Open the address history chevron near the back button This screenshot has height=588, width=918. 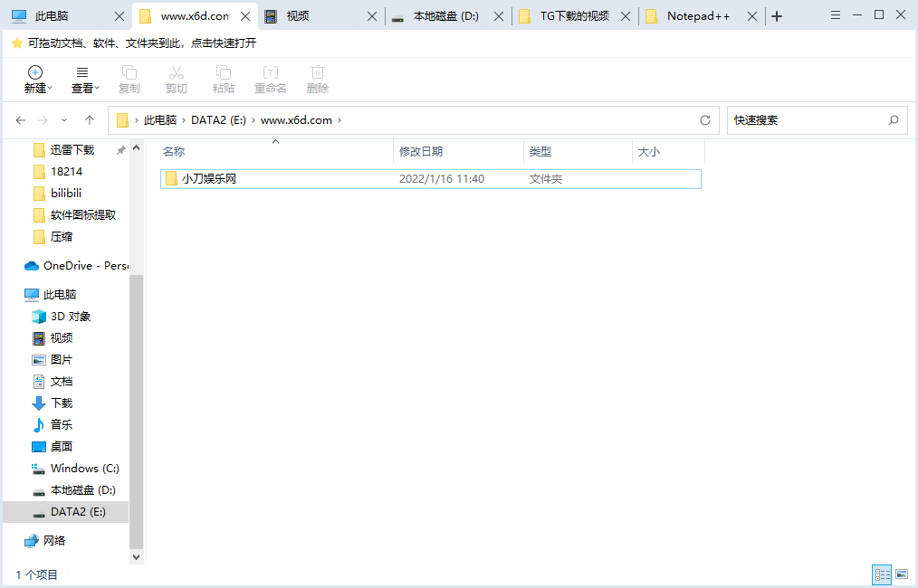pos(63,119)
